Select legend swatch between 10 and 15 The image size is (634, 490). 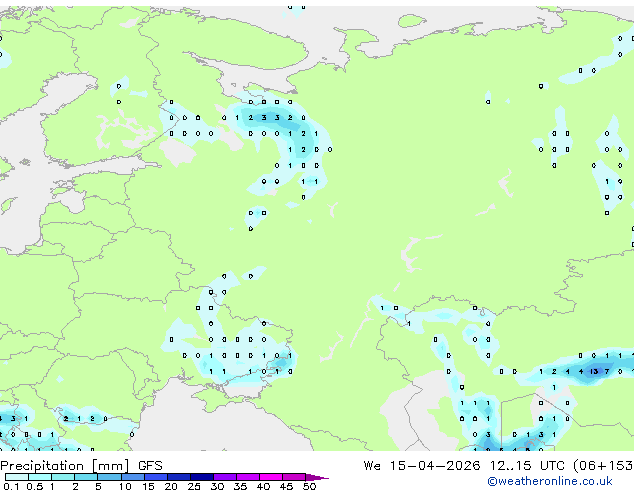tap(133, 477)
